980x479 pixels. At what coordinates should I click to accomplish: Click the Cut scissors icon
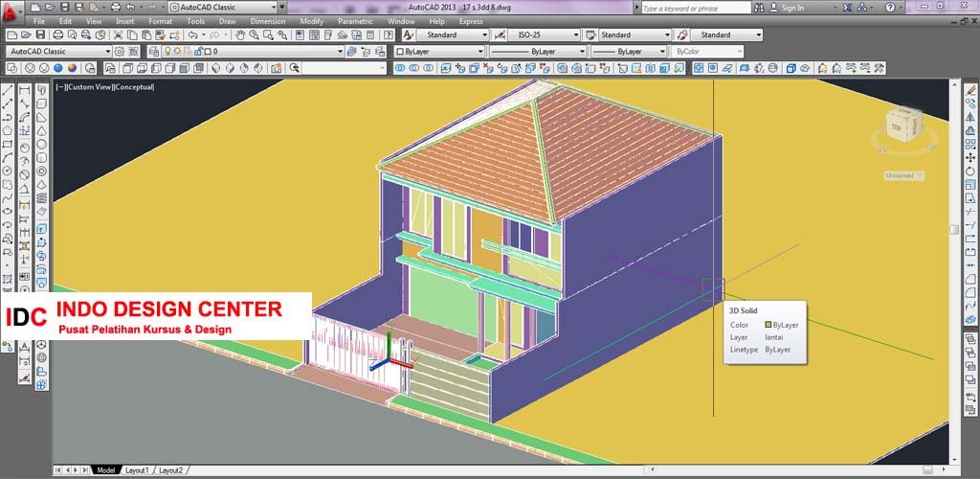pos(117,35)
